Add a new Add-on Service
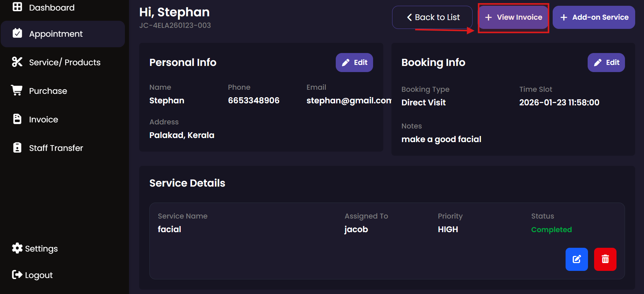The width and height of the screenshot is (644, 294). pyautogui.click(x=594, y=17)
